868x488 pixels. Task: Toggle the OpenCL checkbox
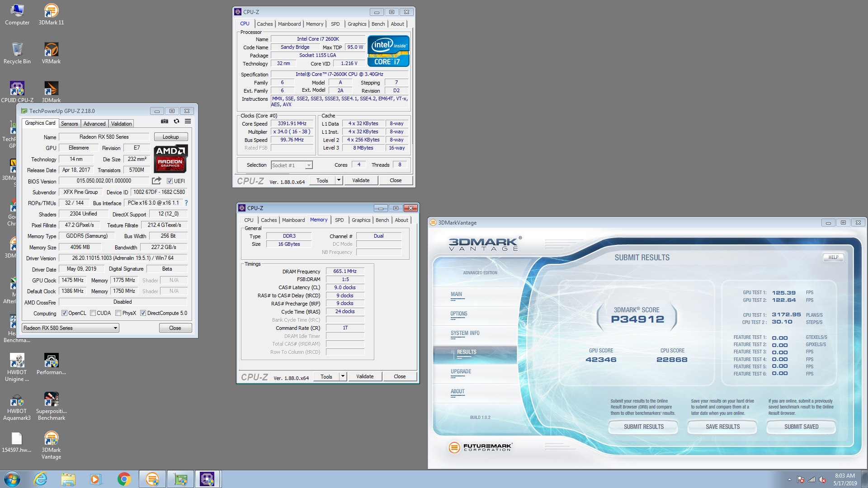coord(64,313)
